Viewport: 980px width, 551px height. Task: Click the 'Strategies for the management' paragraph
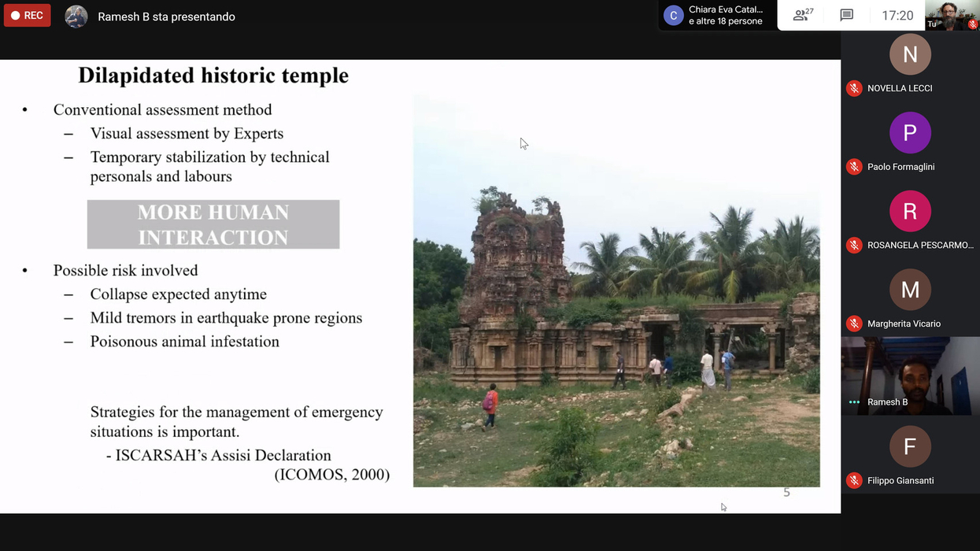click(237, 422)
